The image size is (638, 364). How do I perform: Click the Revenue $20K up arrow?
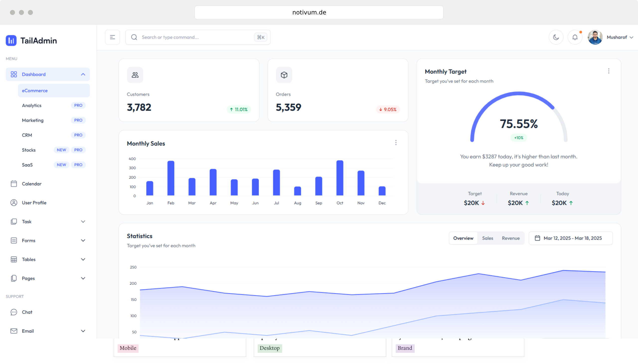[527, 203]
